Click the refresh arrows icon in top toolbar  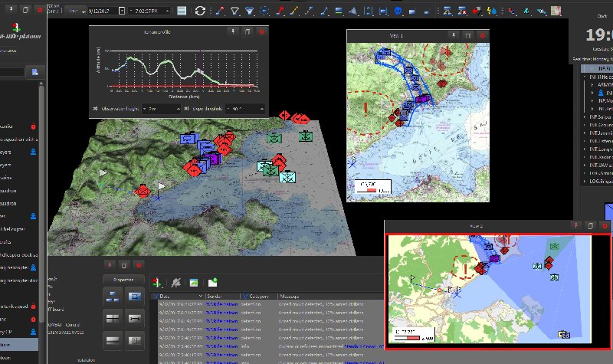[x=200, y=11]
